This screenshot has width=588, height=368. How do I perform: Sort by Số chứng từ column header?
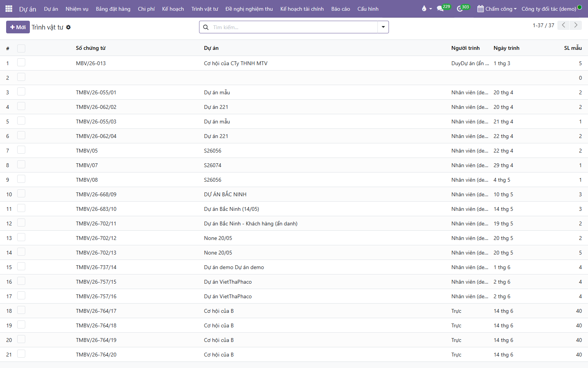tap(91, 48)
